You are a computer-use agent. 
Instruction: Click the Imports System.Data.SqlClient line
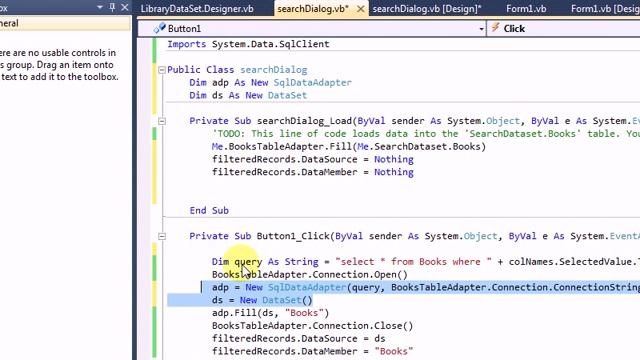(x=248, y=44)
